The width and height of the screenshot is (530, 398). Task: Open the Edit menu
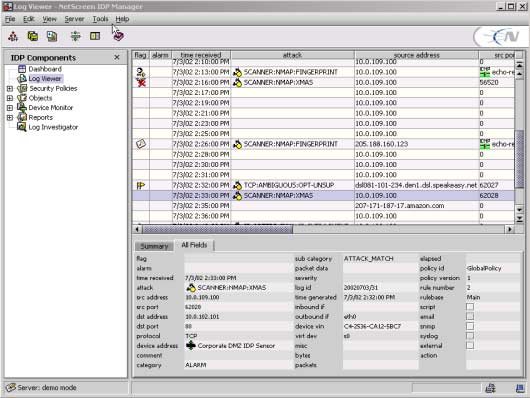pos(29,19)
